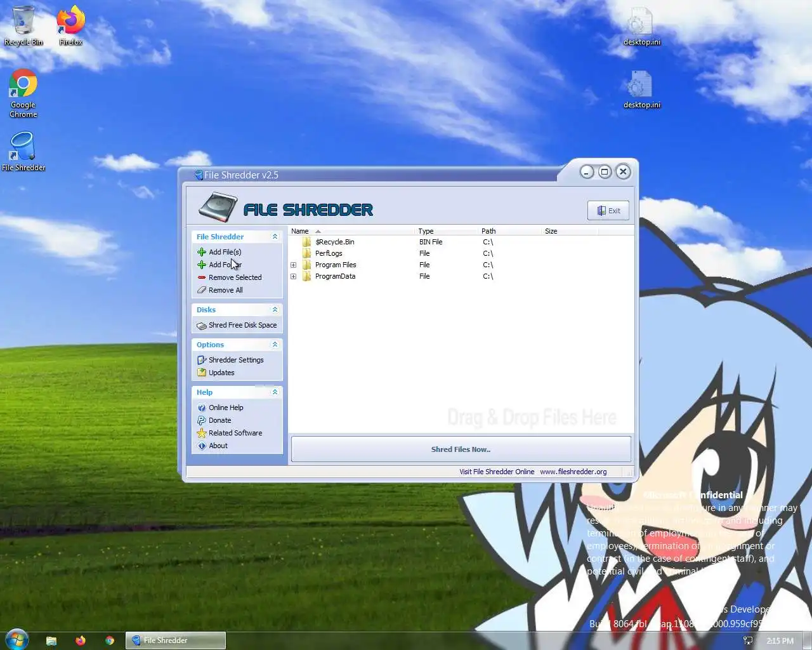Select the ProgramData folder icon
812x650 pixels.
pyautogui.click(x=306, y=276)
